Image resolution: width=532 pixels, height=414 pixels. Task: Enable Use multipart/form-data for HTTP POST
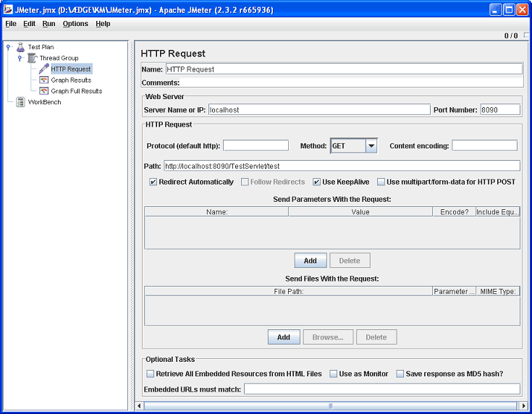381,182
